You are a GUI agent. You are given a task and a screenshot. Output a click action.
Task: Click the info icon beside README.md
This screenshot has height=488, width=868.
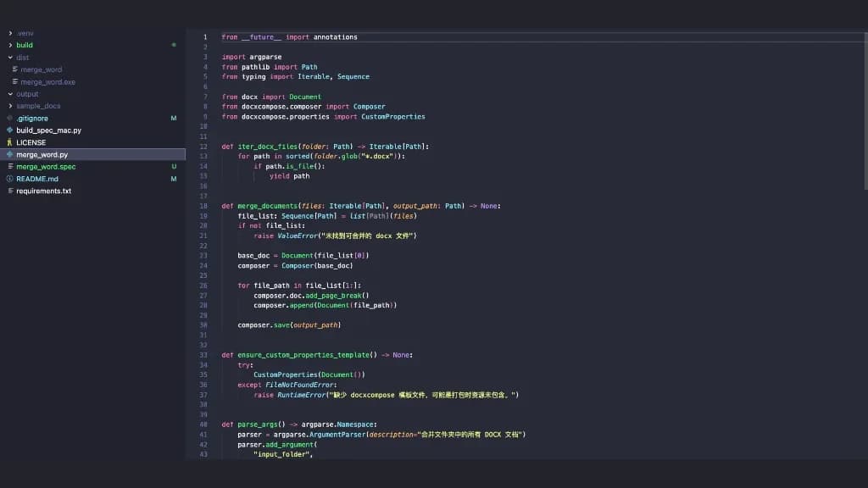(x=9, y=179)
